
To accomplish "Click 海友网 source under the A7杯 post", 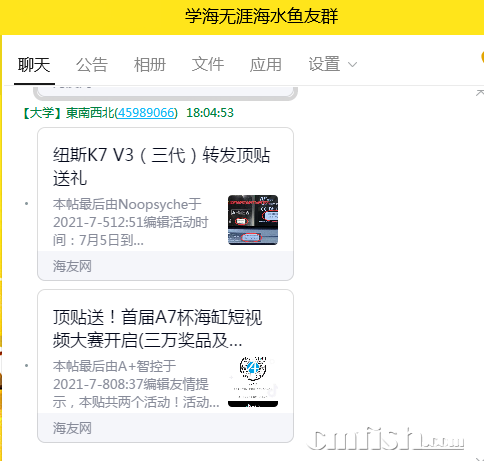I will 72,428.
